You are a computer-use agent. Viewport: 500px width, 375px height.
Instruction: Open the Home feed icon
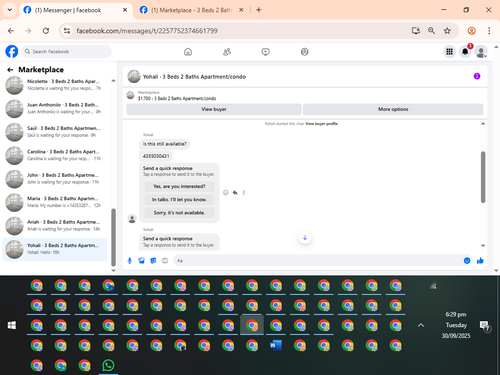coord(188,52)
